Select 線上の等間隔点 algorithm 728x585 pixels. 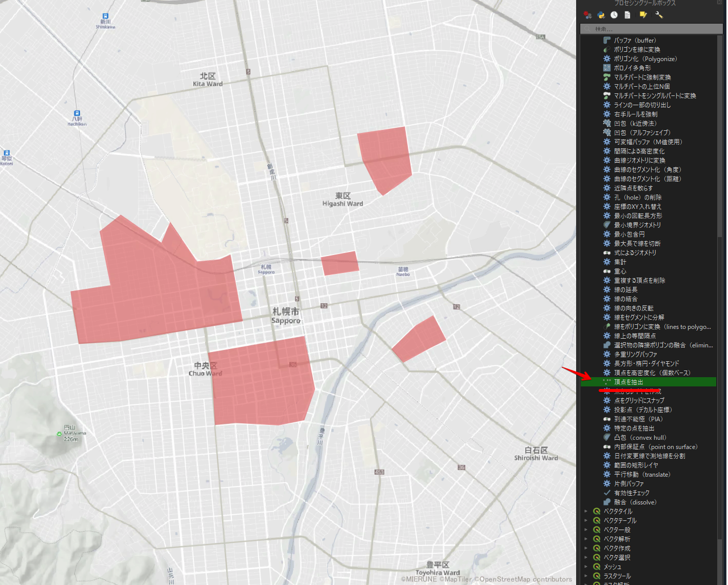(635, 336)
